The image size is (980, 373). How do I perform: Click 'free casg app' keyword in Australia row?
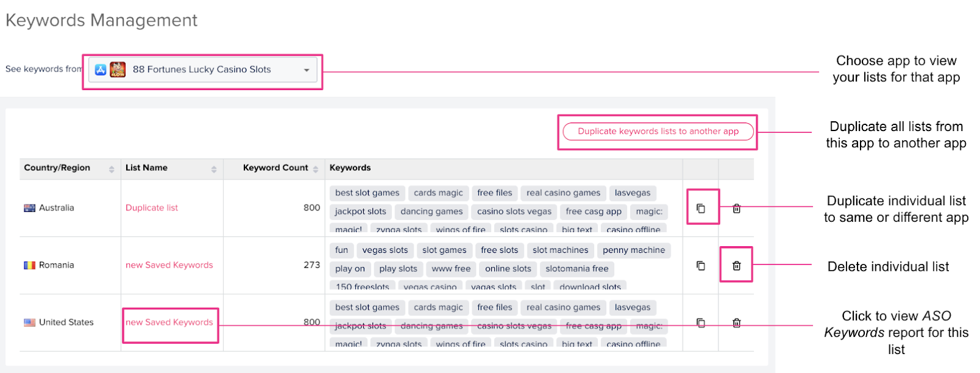point(594,211)
